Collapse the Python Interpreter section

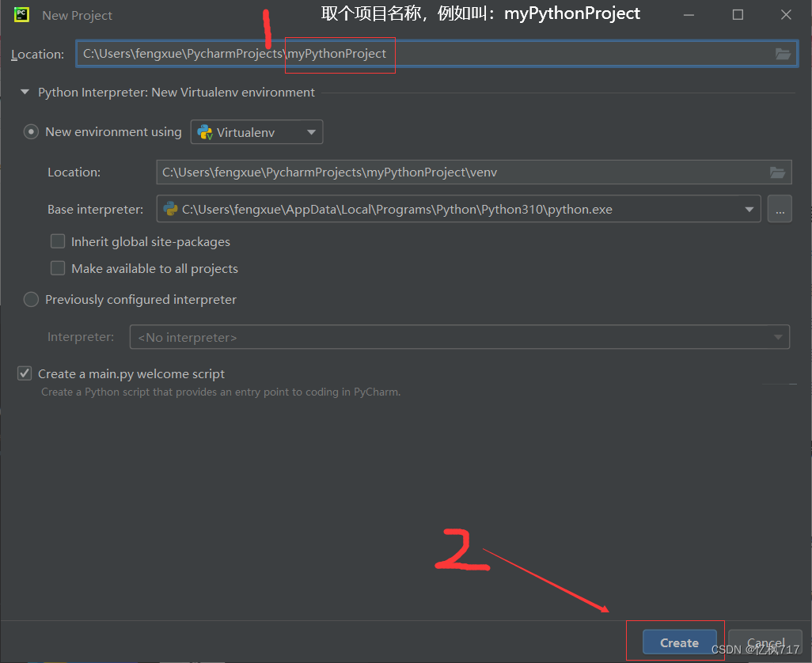point(25,92)
